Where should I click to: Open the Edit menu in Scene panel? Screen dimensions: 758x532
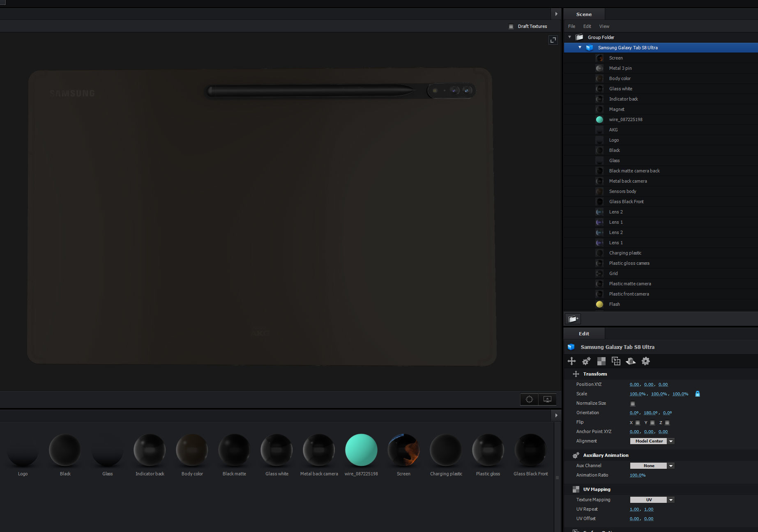(587, 26)
